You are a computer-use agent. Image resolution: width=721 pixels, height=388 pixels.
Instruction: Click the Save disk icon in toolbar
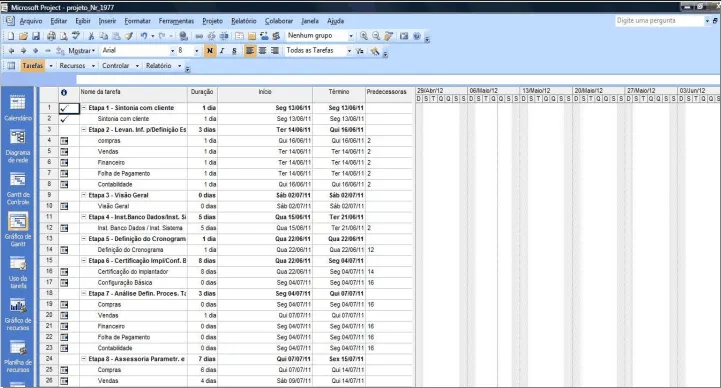coord(35,36)
